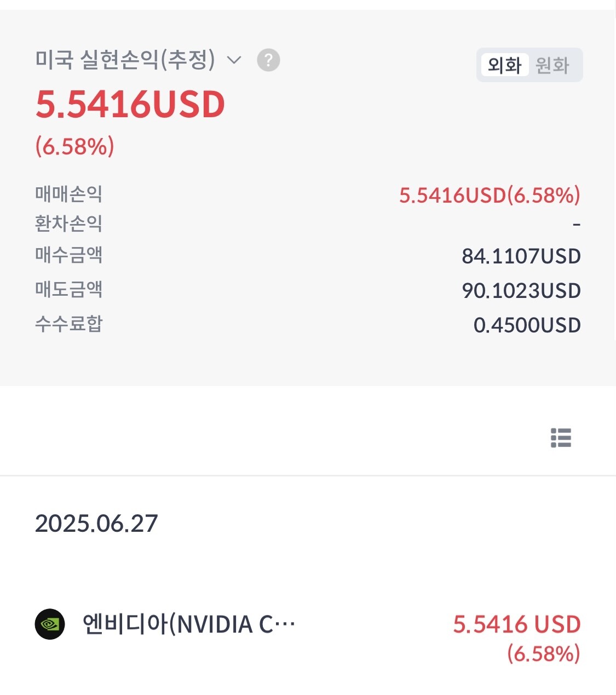The width and height of the screenshot is (616, 695).
Task: Open the list view options icon
Action: coord(561,438)
